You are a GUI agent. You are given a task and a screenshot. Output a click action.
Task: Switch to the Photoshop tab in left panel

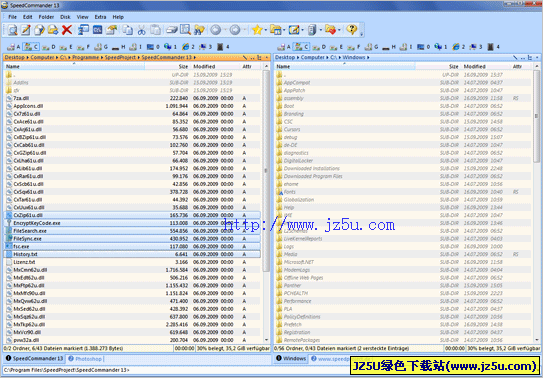click(x=85, y=359)
